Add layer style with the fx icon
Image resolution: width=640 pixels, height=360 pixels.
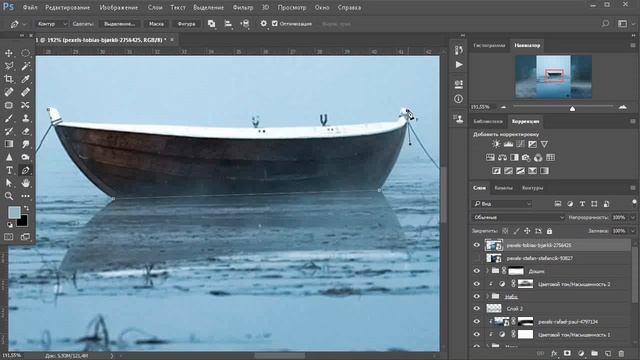[554, 353]
